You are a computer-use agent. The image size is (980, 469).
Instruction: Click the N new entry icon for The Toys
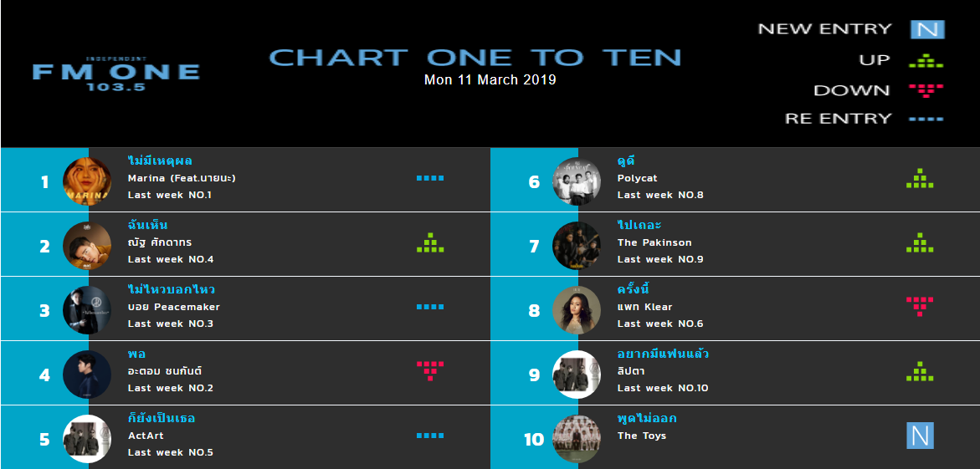coord(920,436)
